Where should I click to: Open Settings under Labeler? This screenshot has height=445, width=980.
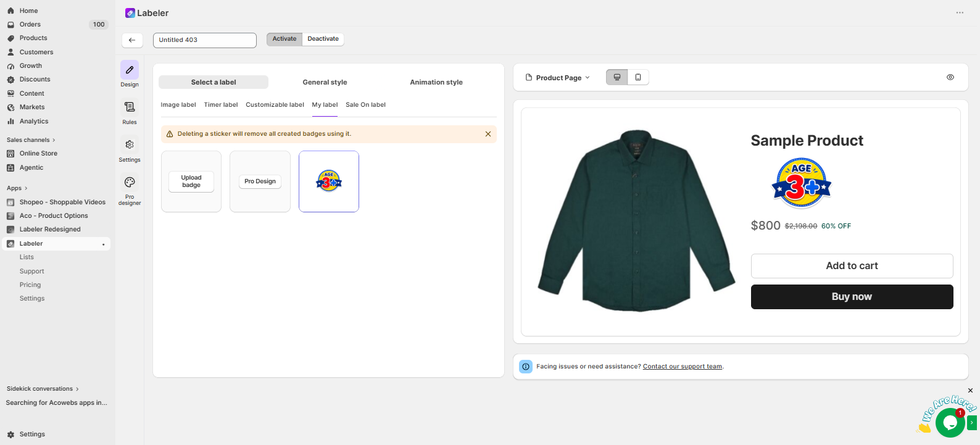(x=32, y=299)
